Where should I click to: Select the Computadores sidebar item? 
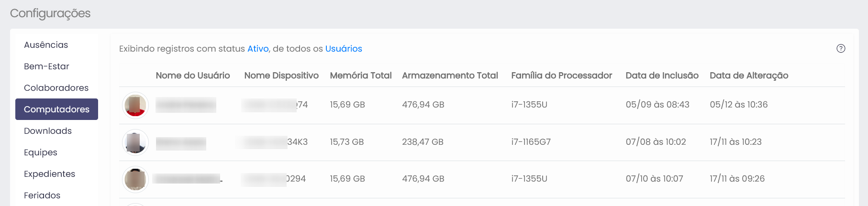tap(56, 109)
